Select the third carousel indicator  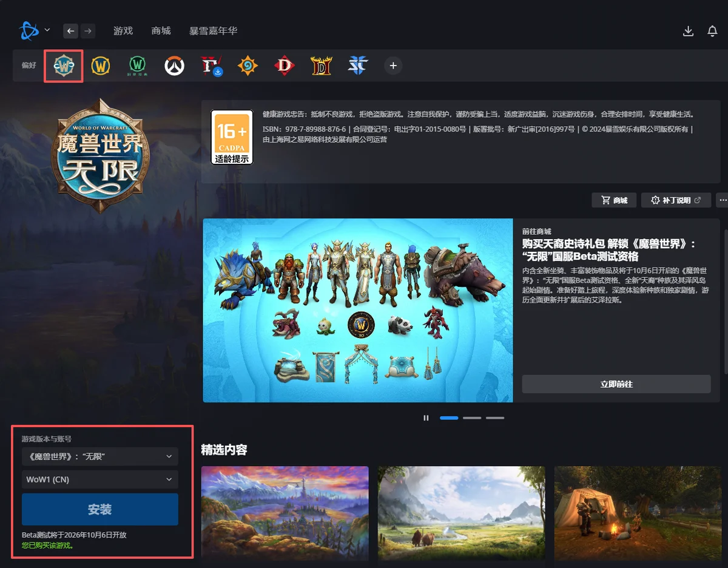(x=495, y=418)
